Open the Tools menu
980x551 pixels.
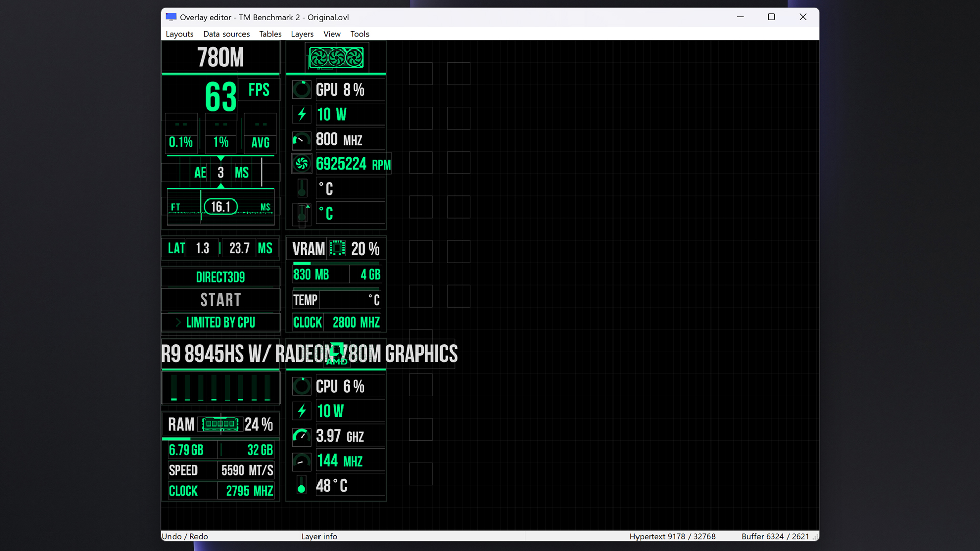pyautogui.click(x=359, y=34)
